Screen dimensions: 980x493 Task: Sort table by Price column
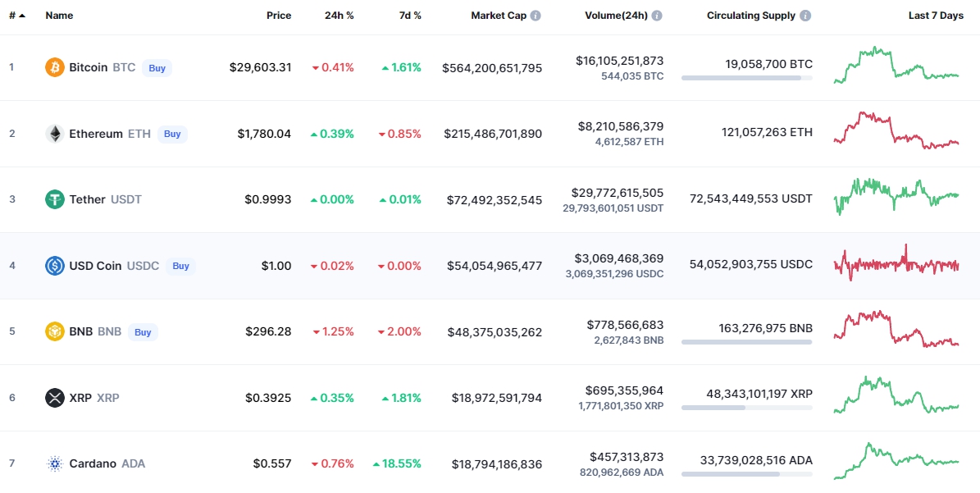pyautogui.click(x=279, y=16)
